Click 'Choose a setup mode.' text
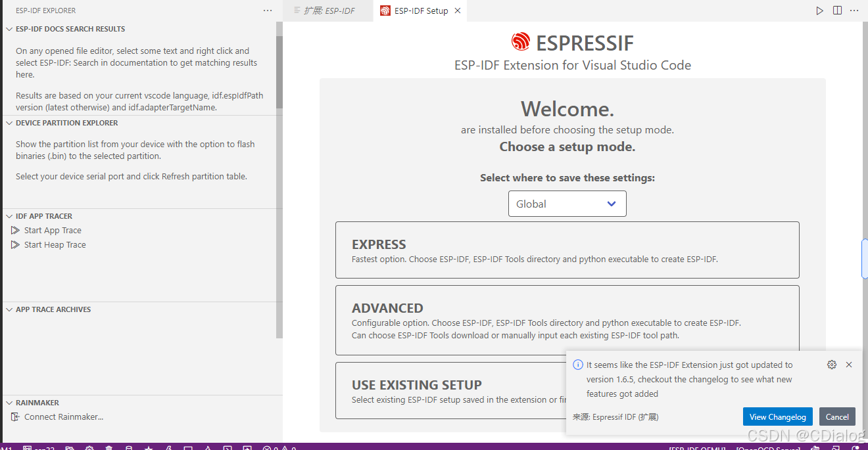 [567, 146]
